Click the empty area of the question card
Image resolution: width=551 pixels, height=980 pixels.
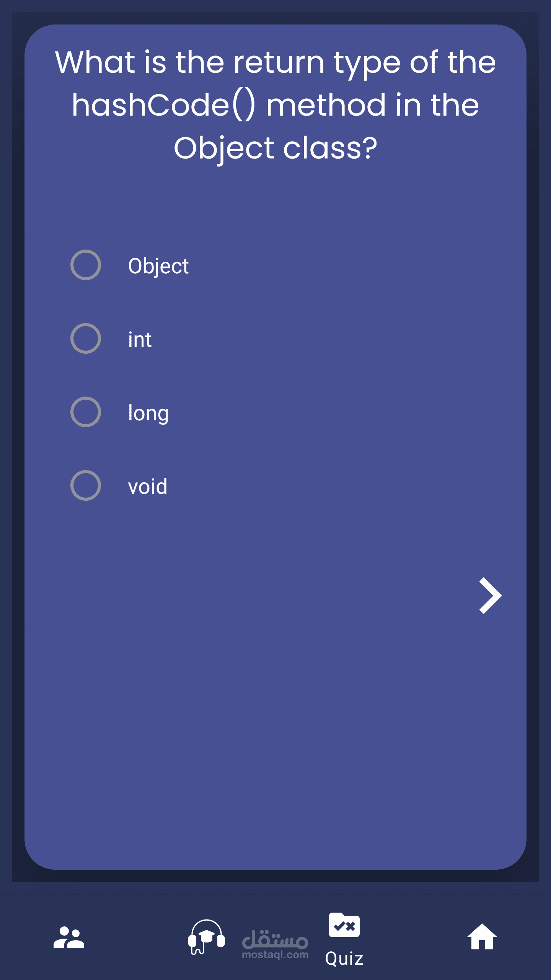tap(275, 727)
